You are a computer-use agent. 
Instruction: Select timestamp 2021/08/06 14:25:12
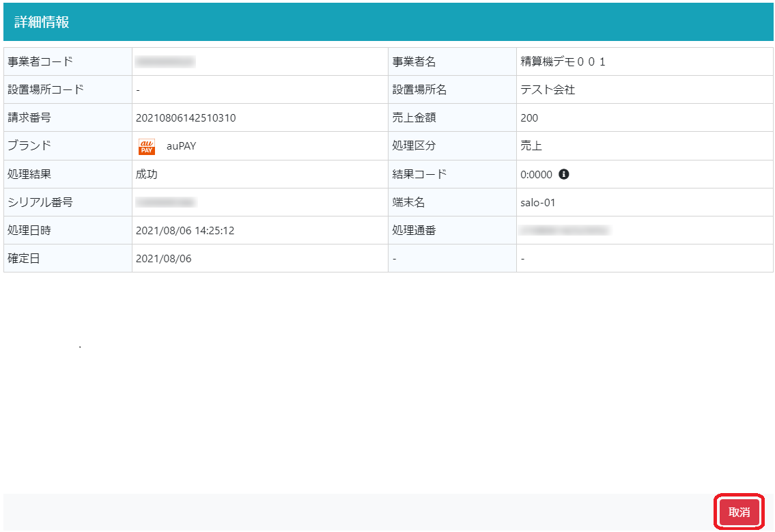click(185, 231)
